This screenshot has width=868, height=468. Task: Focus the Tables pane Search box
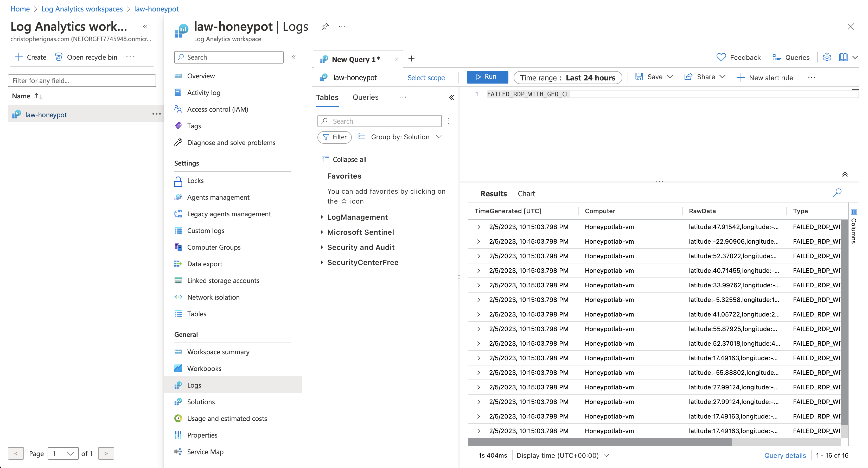pos(379,121)
